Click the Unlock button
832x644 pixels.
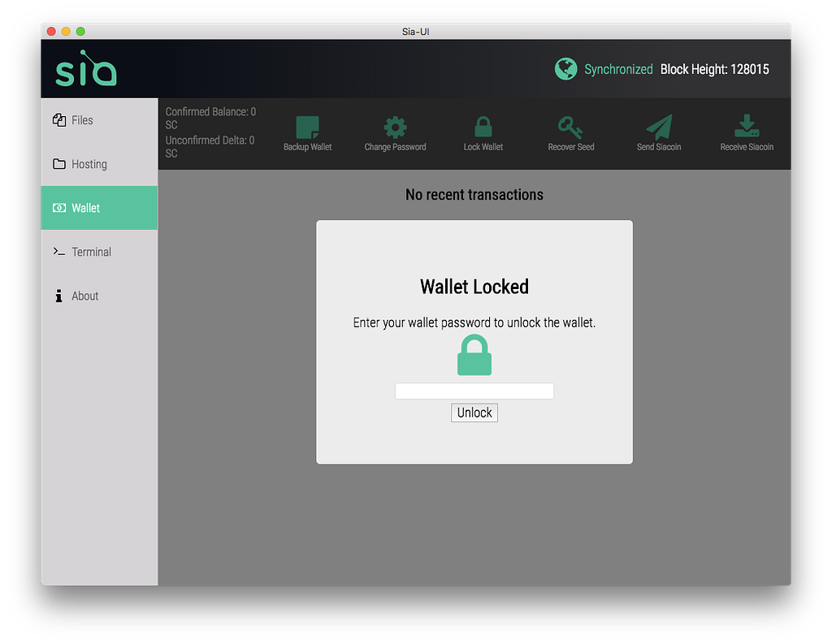tap(474, 413)
